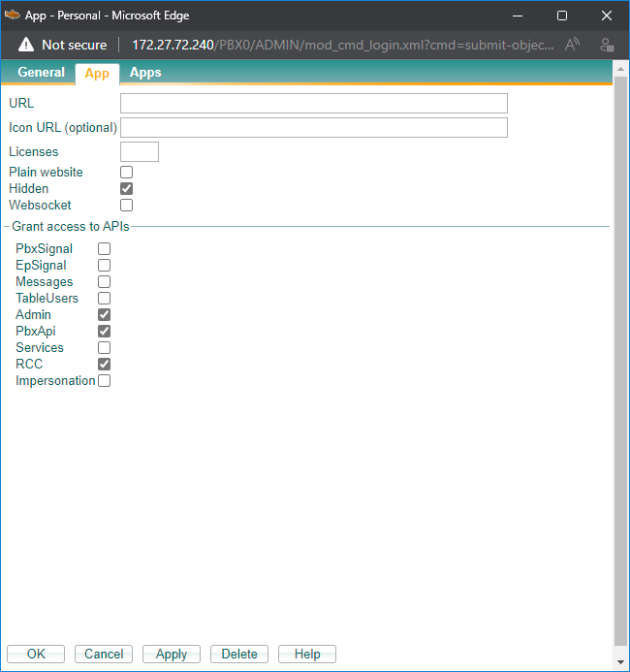Click the Read aloud icon in address bar

573,45
